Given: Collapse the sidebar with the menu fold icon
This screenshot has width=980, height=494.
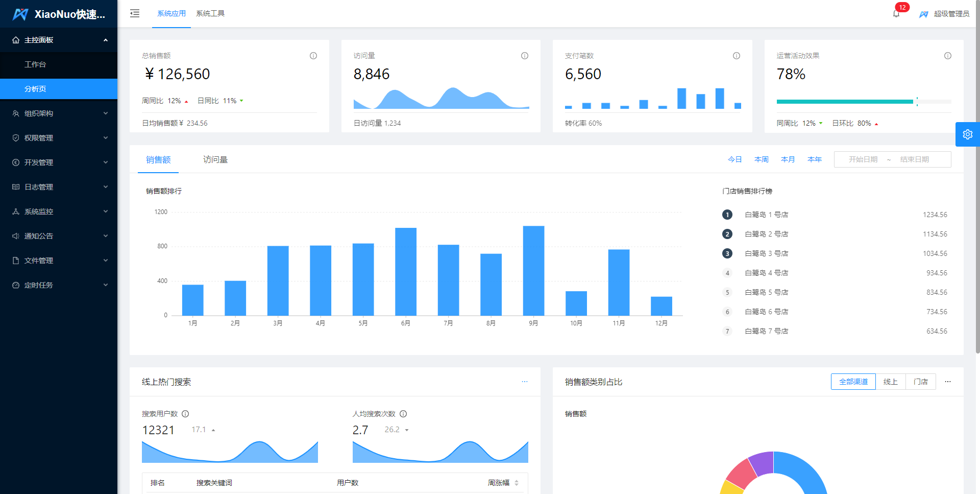Looking at the screenshot, I should coord(135,13).
